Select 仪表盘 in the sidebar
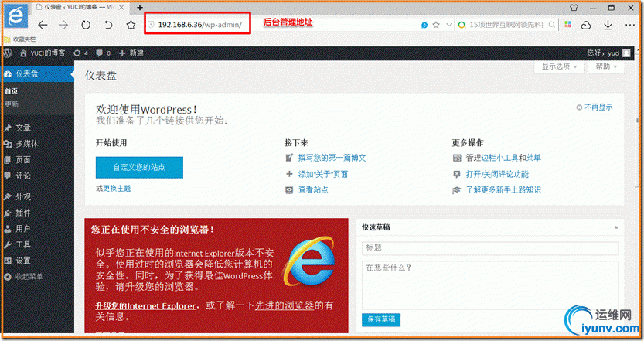644x341 pixels. click(37, 74)
